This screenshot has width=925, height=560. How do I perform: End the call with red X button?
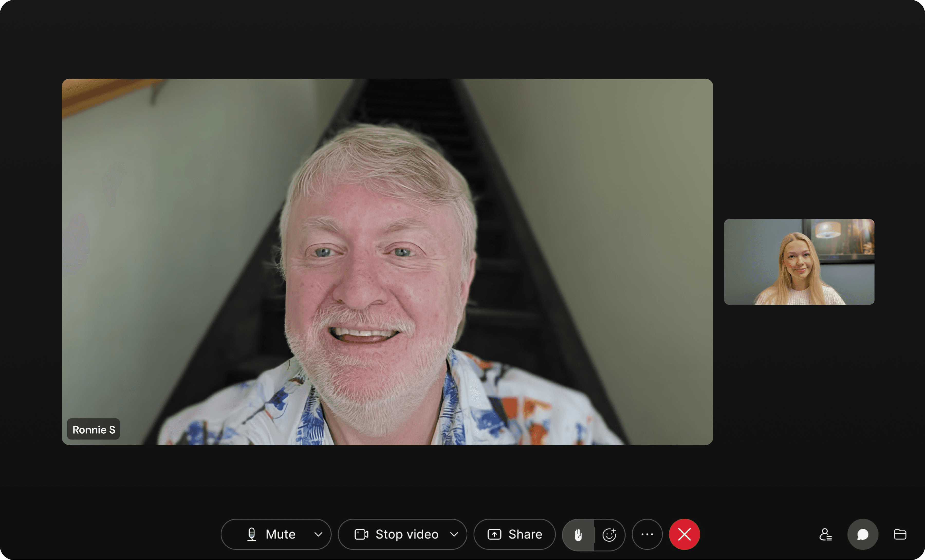pyautogui.click(x=684, y=535)
